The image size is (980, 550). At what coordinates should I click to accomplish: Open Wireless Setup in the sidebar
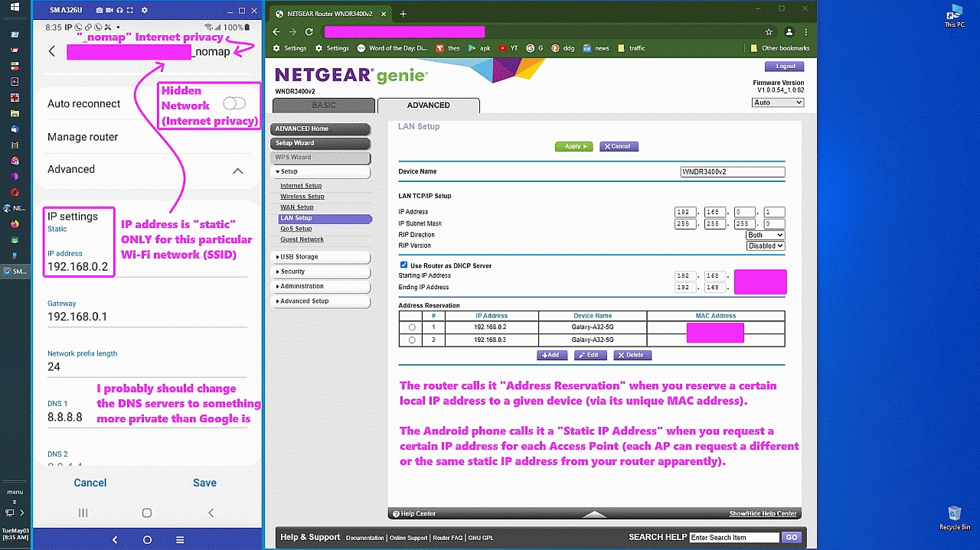pyautogui.click(x=302, y=197)
